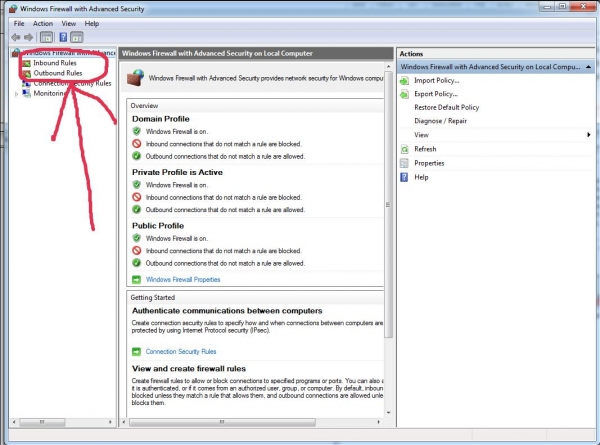600x445 pixels.
Task: Click the blue Help toolbar icon
Action: (x=63, y=37)
